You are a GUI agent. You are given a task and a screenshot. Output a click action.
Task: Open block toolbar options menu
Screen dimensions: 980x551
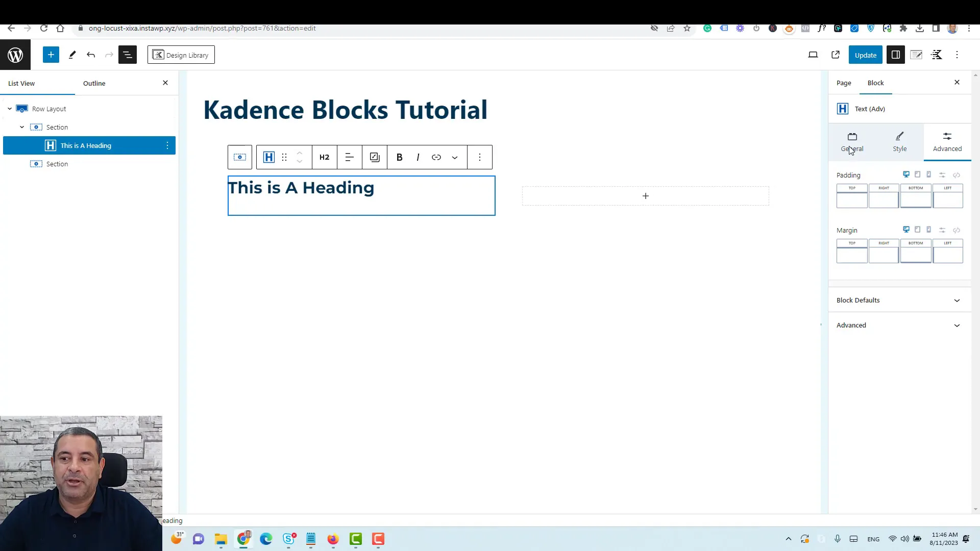pos(480,157)
